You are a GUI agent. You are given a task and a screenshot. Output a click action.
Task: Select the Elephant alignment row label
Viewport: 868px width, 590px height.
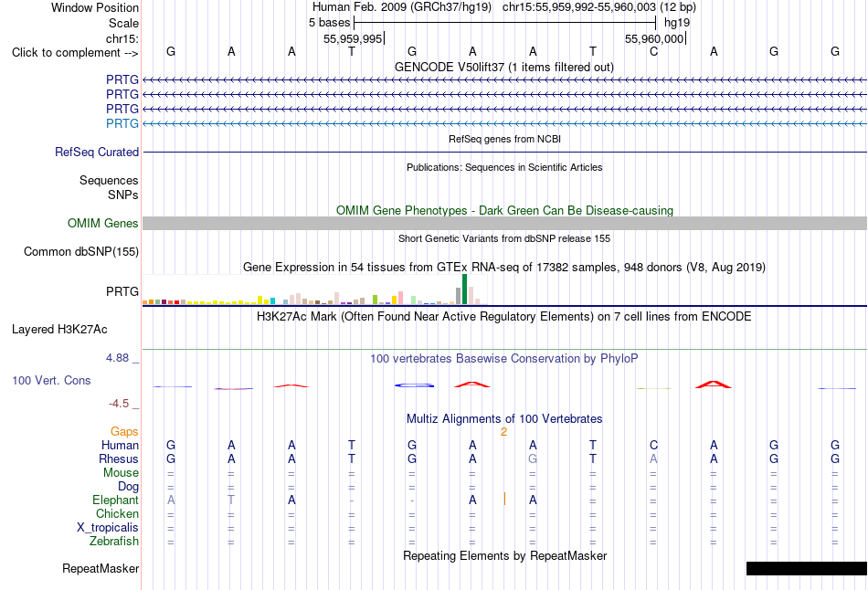tap(115, 500)
